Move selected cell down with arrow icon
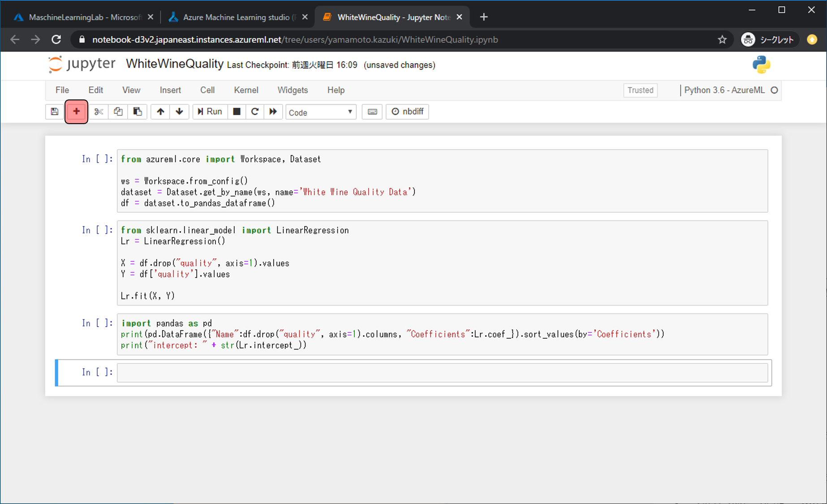This screenshot has height=504, width=827. coord(179,112)
